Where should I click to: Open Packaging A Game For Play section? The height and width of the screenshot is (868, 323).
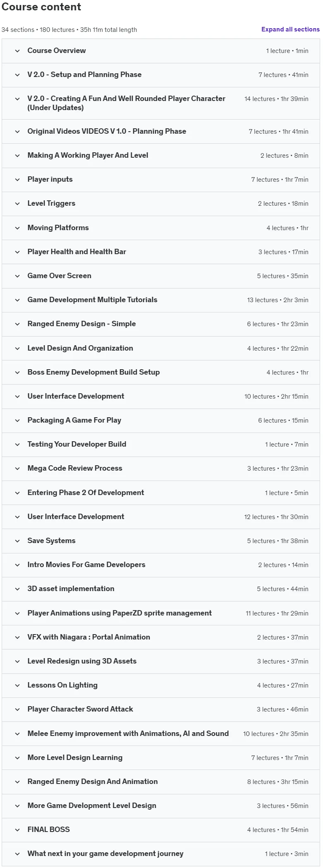coord(161,421)
